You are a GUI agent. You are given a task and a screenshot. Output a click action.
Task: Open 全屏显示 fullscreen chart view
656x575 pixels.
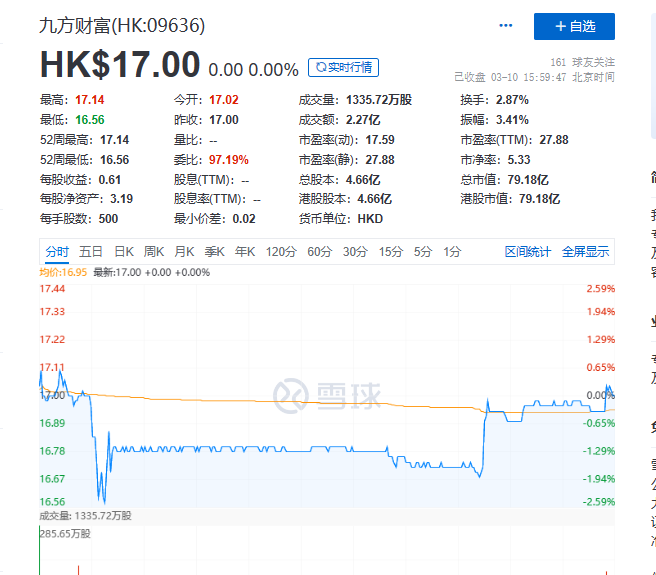tap(585, 252)
